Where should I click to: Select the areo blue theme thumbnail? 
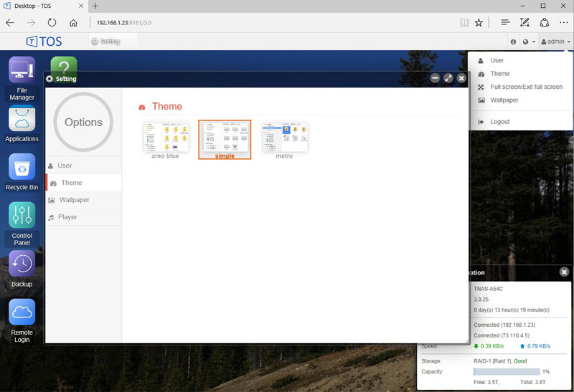(x=165, y=138)
